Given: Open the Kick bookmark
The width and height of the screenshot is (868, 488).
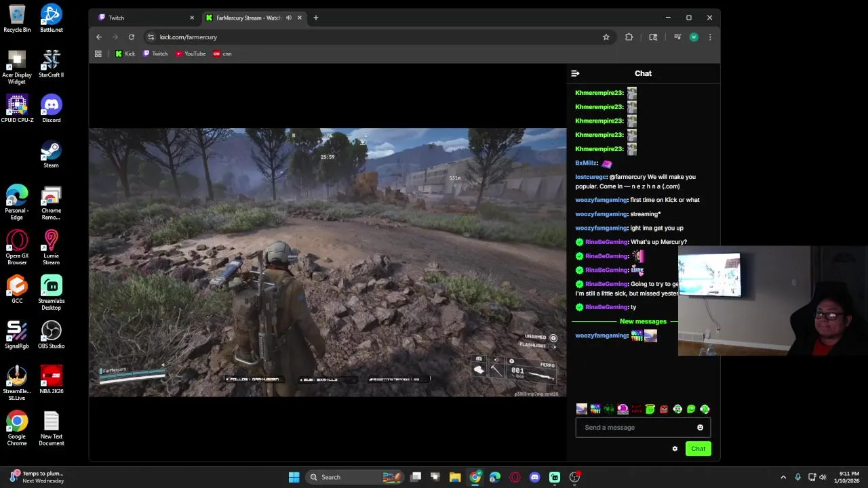Looking at the screenshot, I should tap(125, 54).
